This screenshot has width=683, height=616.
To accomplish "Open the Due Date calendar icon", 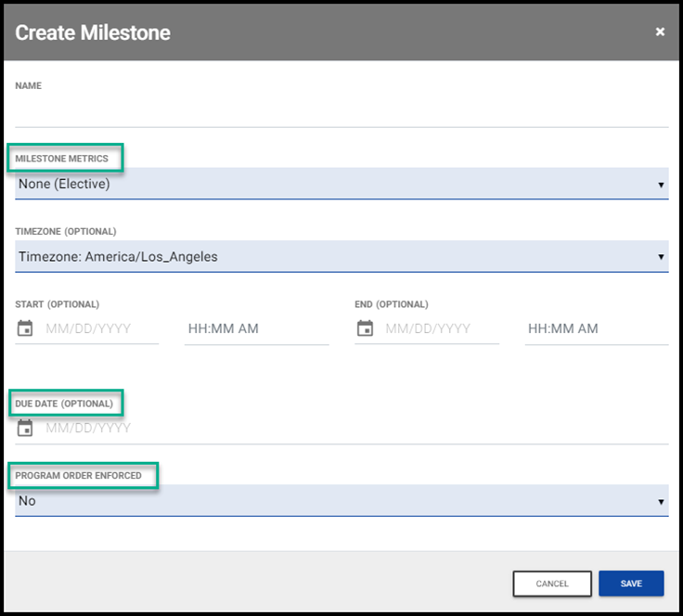I will 25,429.
